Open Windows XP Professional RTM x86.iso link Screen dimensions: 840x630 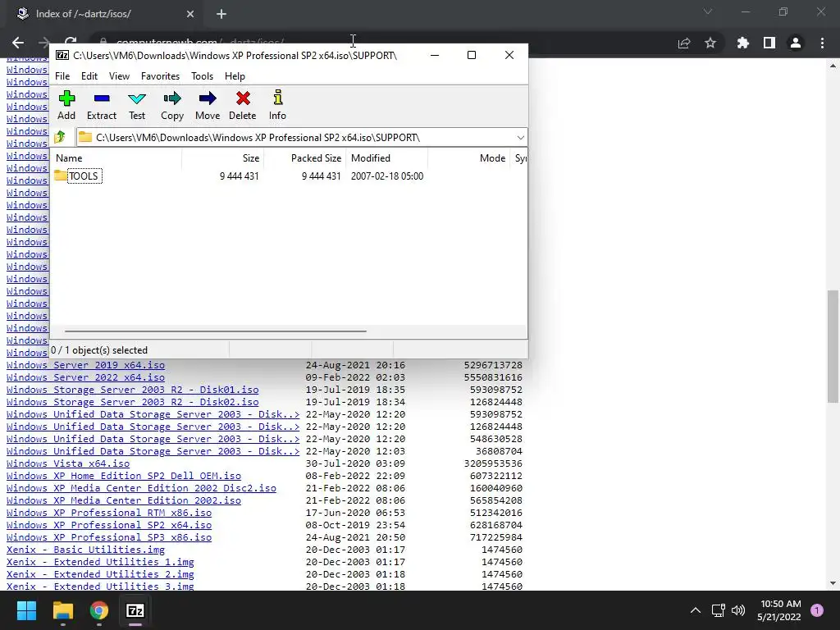(x=109, y=513)
